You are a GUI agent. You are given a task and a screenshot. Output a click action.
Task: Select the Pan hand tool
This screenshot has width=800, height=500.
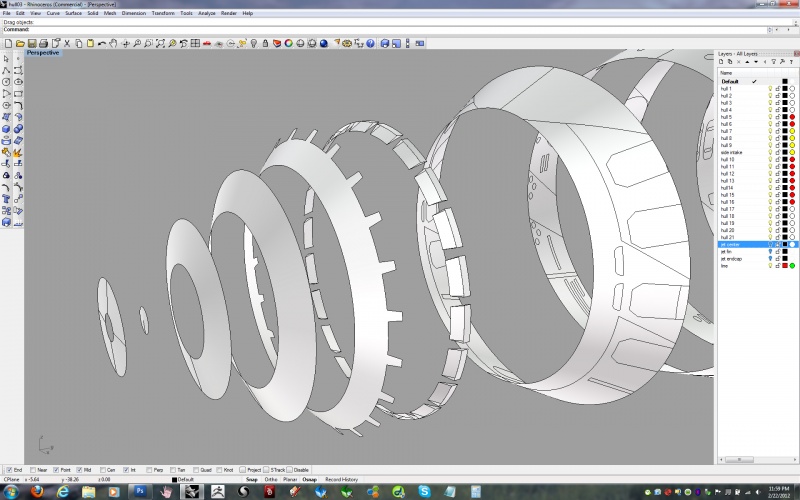click(113, 43)
